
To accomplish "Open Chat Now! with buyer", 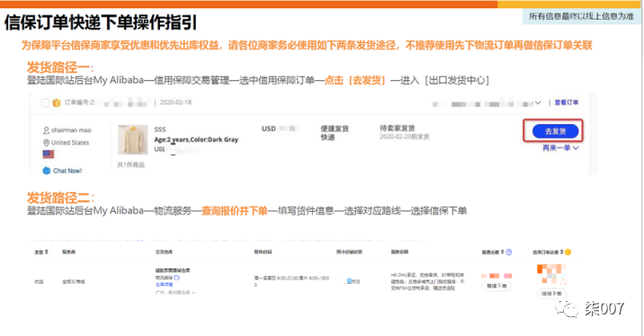I will coord(67,171).
